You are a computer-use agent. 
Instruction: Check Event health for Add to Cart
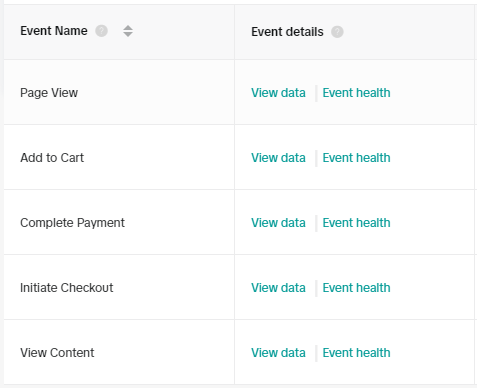tap(356, 158)
